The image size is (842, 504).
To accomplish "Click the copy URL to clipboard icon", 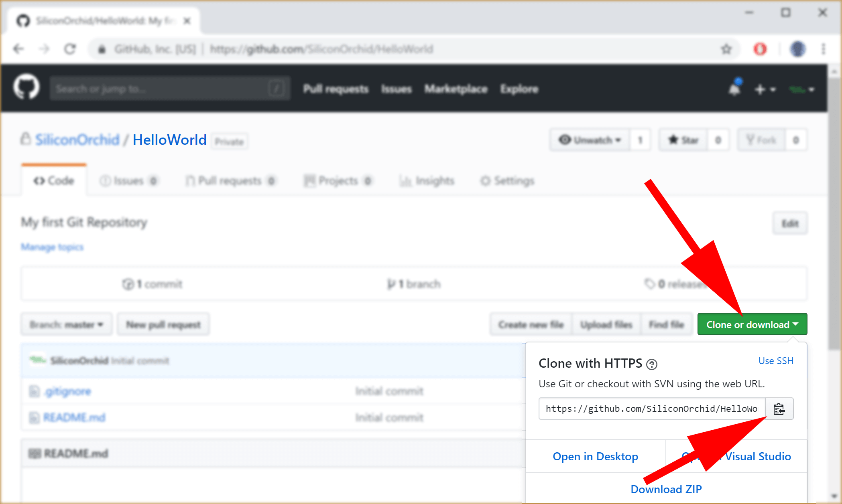I will click(x=780, y=409).
